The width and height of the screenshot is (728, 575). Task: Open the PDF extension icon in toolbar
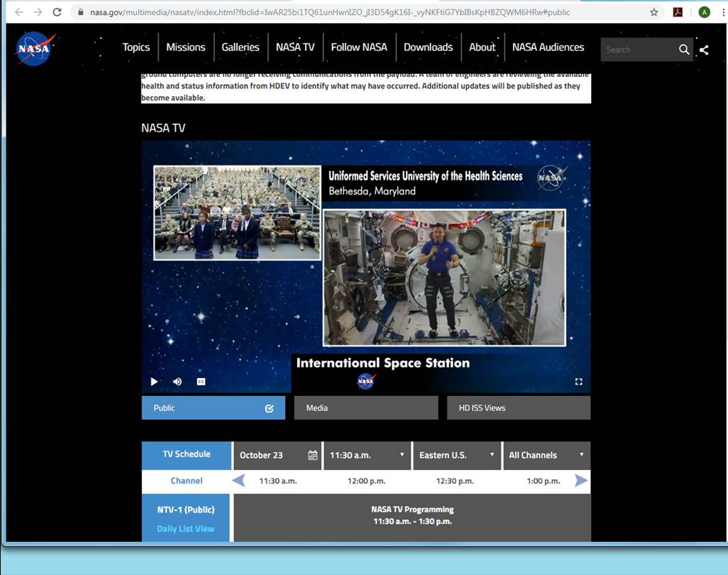pos(678,12)
